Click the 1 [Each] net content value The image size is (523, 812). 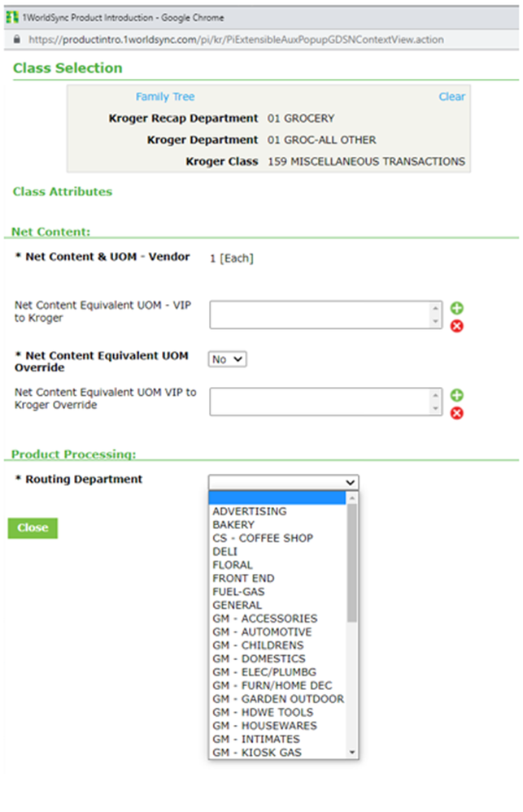click(x=232, y=258)
